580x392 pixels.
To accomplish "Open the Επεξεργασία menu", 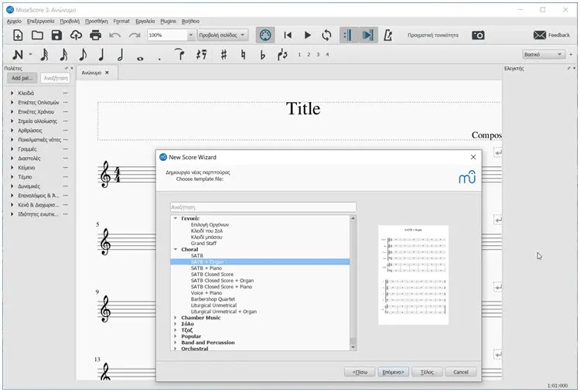I will [41, 21].
